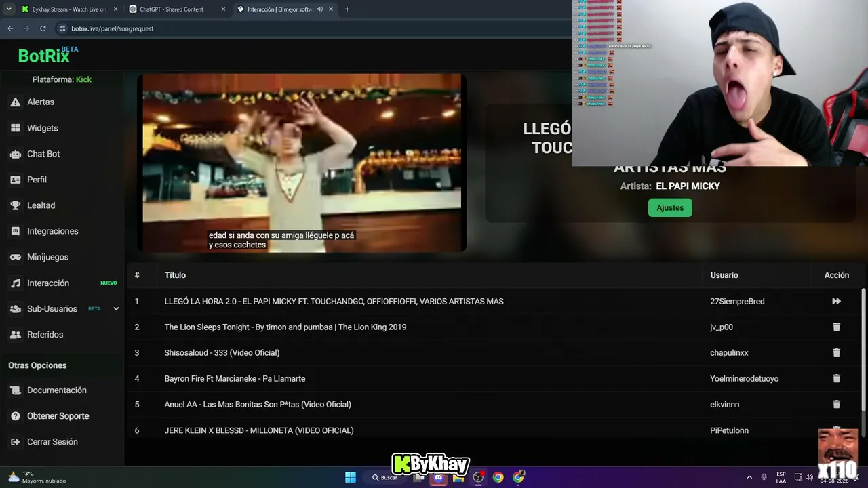Click the 'Usuario' column header
Viewport: 868px width, 488px height.
(x=724, y=275)
